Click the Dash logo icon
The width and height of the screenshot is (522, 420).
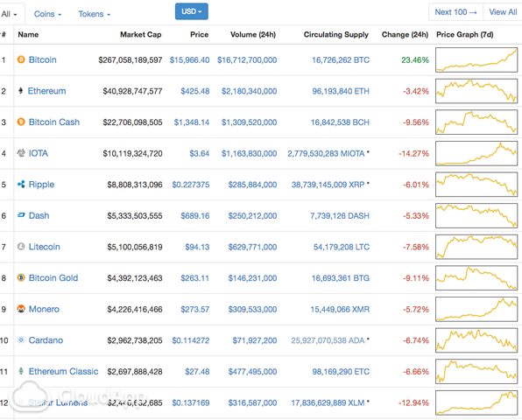click(x=21, y=215)
